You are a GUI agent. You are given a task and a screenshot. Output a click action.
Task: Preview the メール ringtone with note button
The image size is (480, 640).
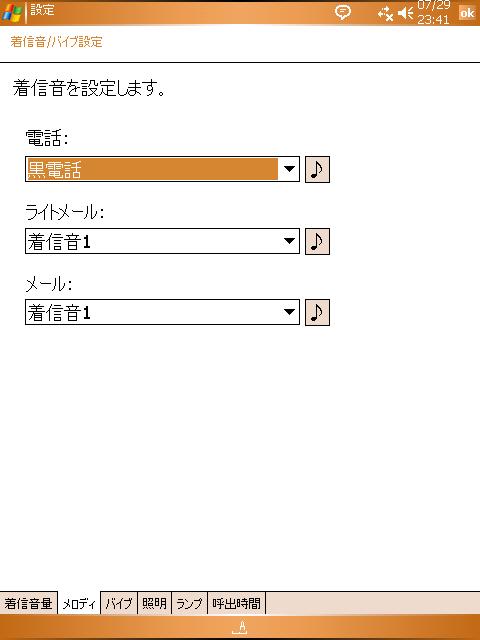click(x=317, y=313)
